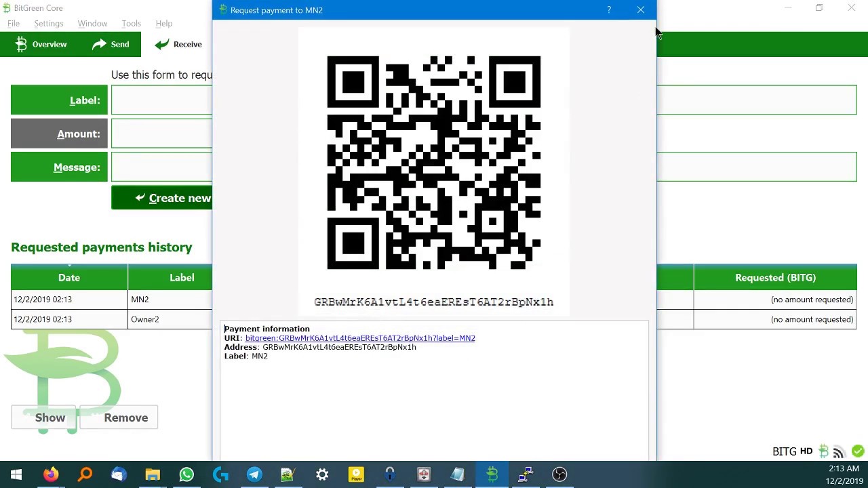This screenshot has width=868, height=488.
Task: Select the Receive tab
Action: coord(178,44)
